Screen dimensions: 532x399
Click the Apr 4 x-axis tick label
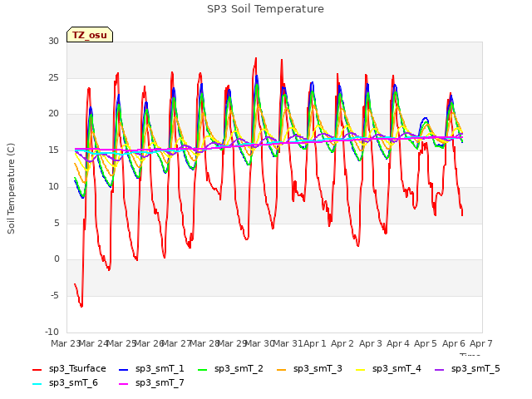[x=398, y=343]
